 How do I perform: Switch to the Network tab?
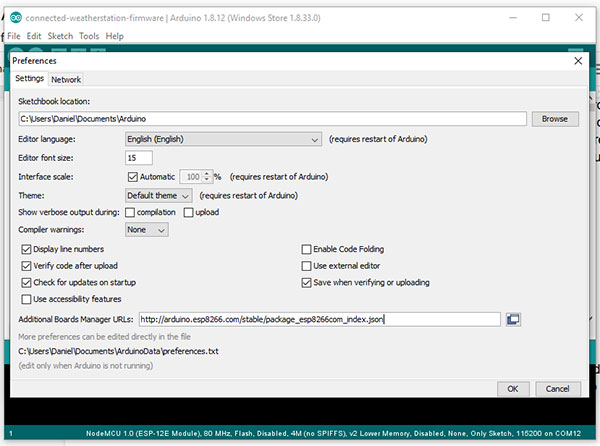click(66, 79)
